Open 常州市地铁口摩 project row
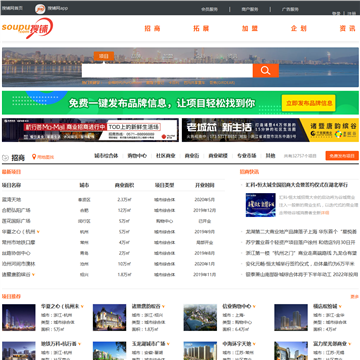 (18, 242)
